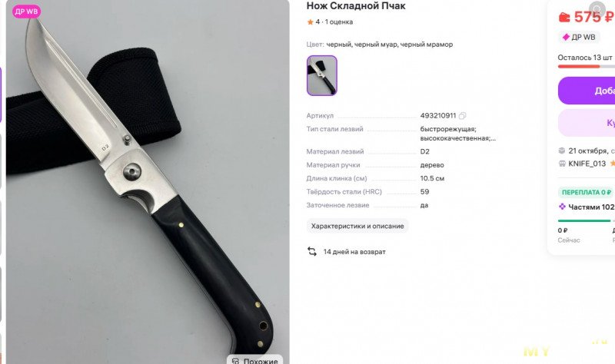
Task: Add the knife to the cart
Action: (587, 91)
